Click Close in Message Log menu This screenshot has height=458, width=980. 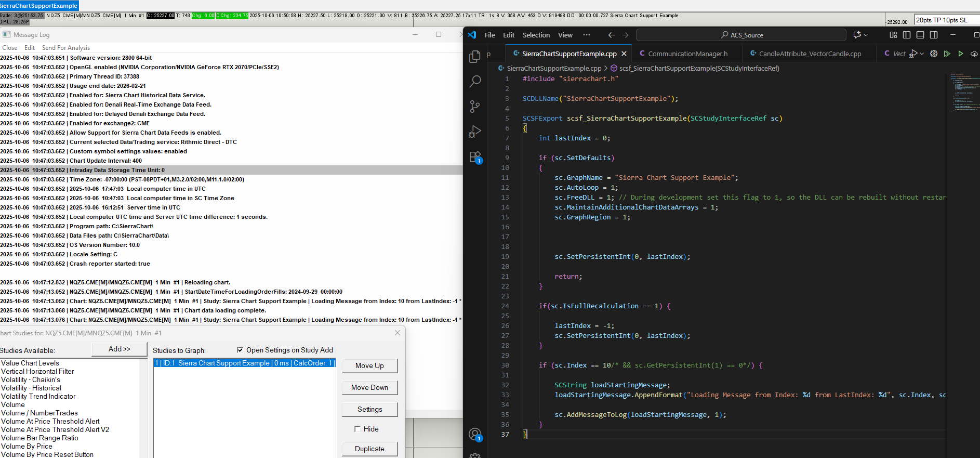[10, 48]
